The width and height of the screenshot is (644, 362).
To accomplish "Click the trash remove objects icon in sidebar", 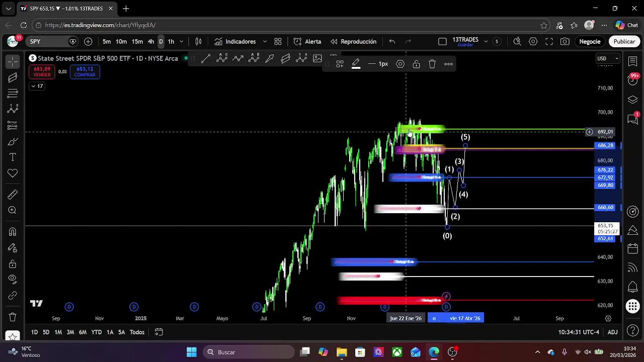I will 13,317.
